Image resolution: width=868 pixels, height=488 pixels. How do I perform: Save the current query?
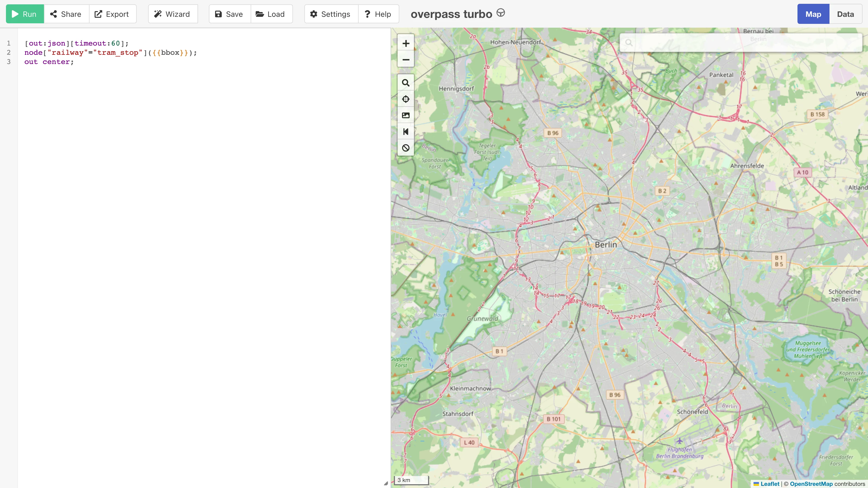point(229,14)
